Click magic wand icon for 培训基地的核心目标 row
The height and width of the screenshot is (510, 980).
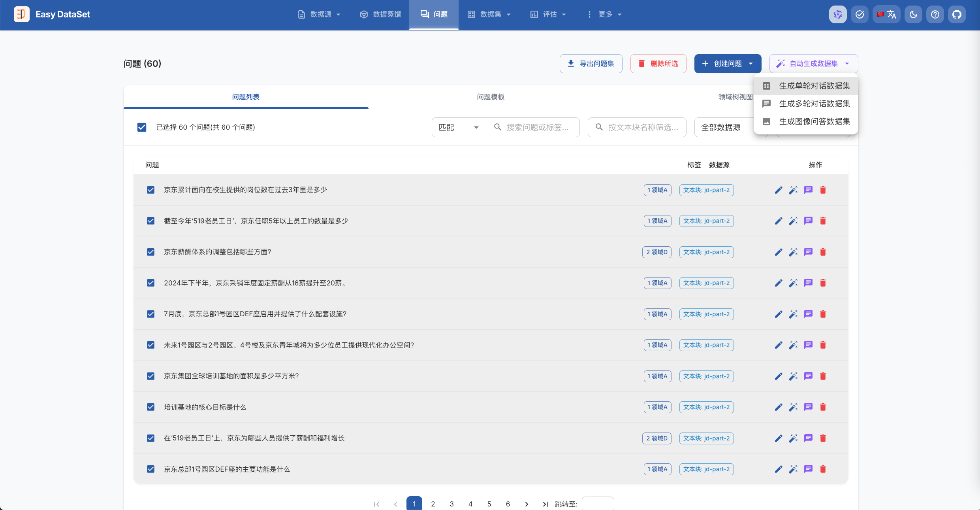point(793,407)
